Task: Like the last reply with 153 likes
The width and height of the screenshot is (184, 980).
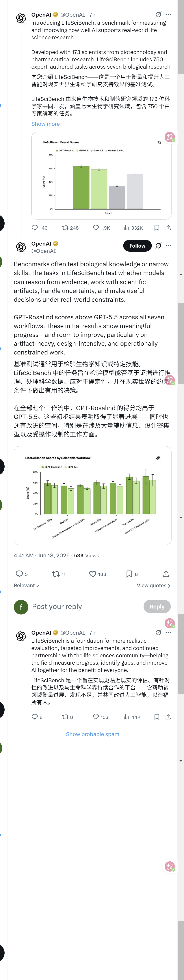Action: tap(100, 717)
